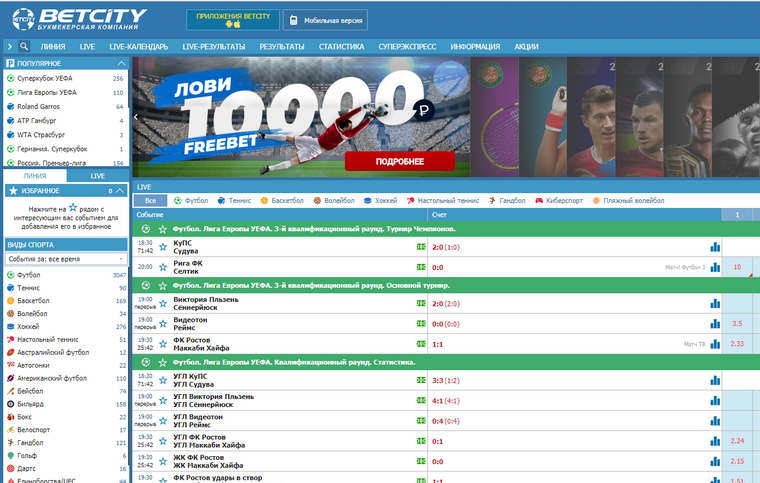The height and width of the screenshot is (483, 760).
Task: Collapse the ПОПУЛЯРНОЕ panel
Action: [121, 63]
